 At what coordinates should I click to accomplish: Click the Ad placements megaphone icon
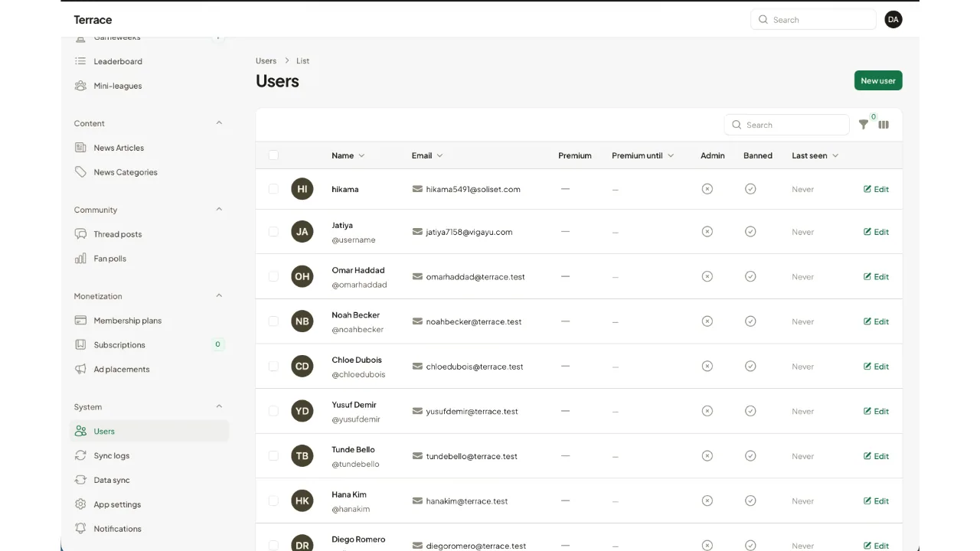point(80,369)
